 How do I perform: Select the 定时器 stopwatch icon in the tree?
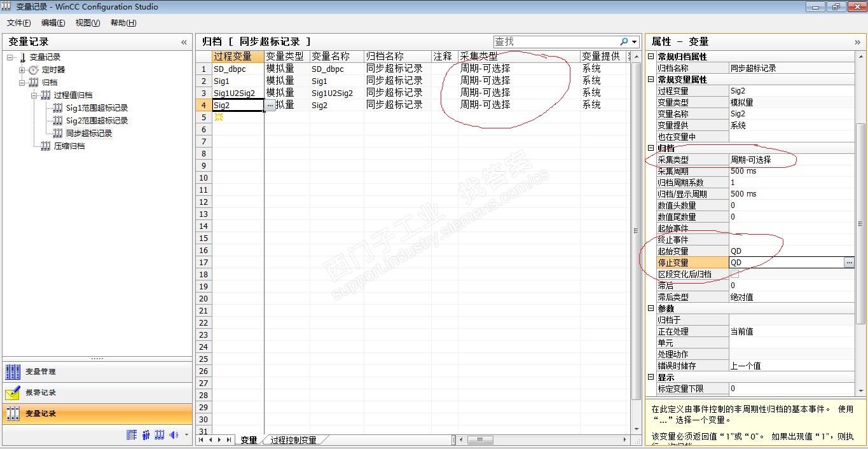(x=34, y=70)
